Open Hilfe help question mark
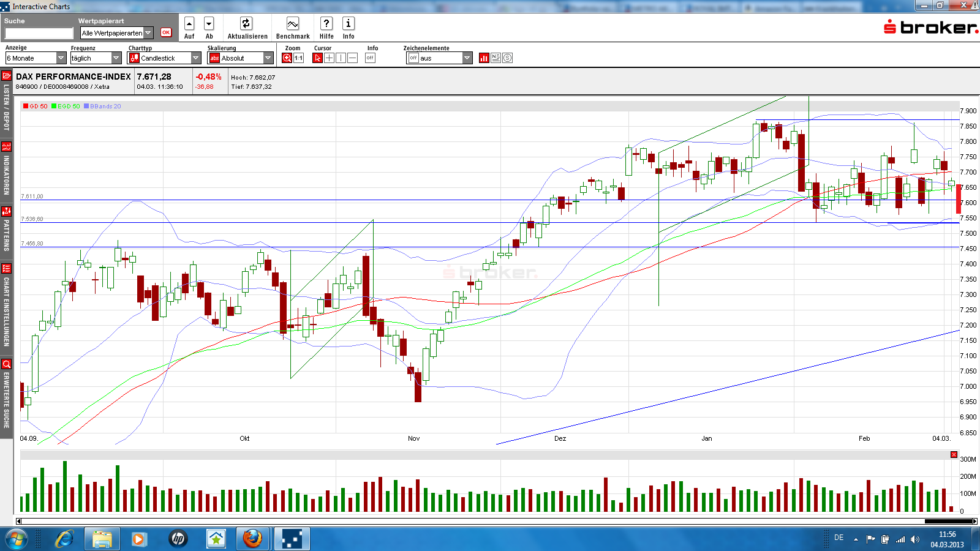The image size is (980, 551). (326, 23)
